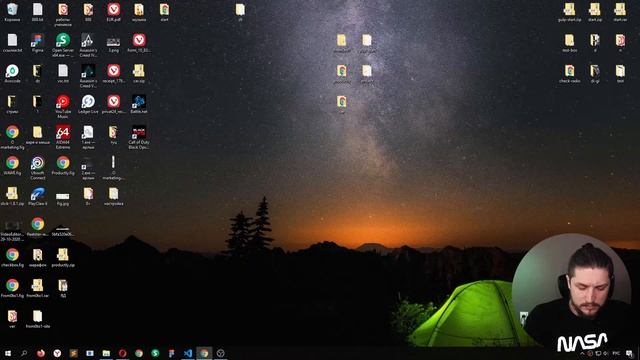The width and height of the screenshot is (640, 360).
Task: Open the Yandex Browser taskbar icon
Action: tap(57, 353)
